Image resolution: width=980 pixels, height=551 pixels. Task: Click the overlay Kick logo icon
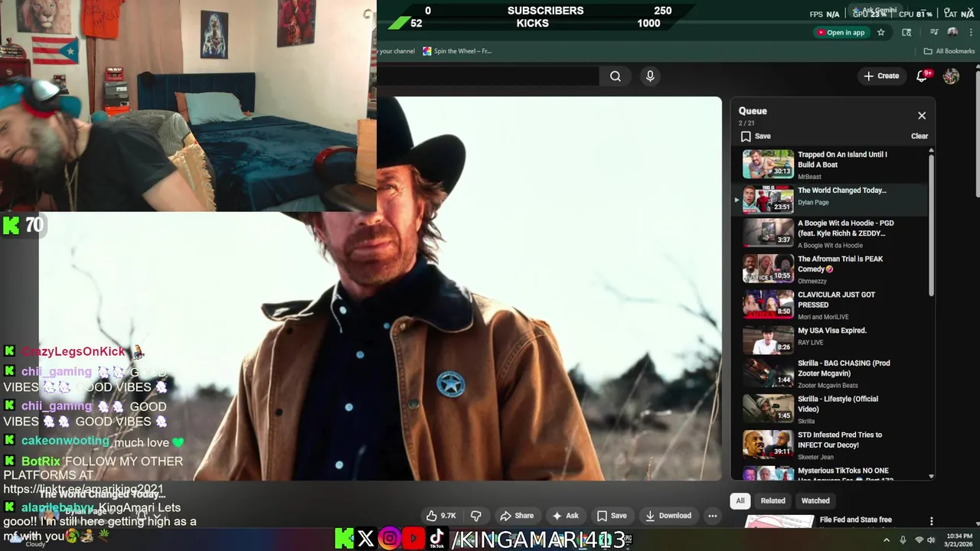345,539
